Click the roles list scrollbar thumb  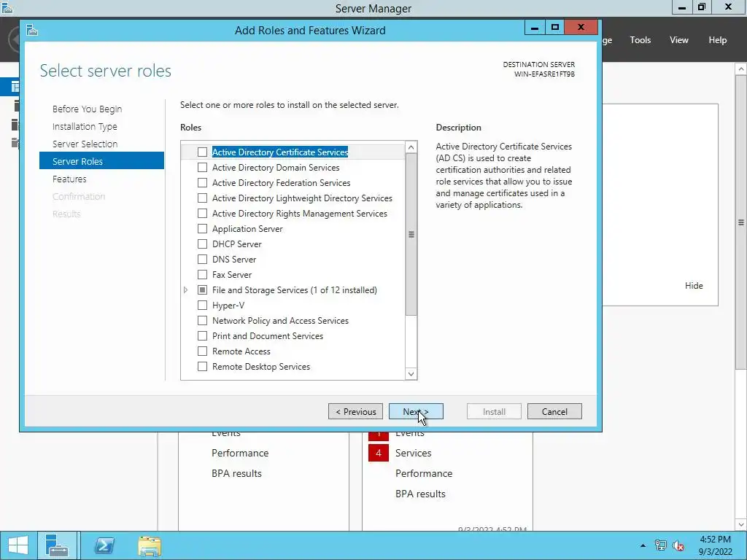411,234
